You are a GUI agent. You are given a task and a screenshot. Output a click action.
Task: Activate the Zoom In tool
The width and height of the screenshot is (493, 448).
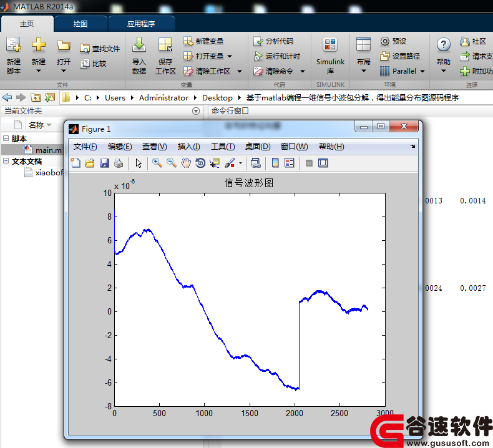157,163
